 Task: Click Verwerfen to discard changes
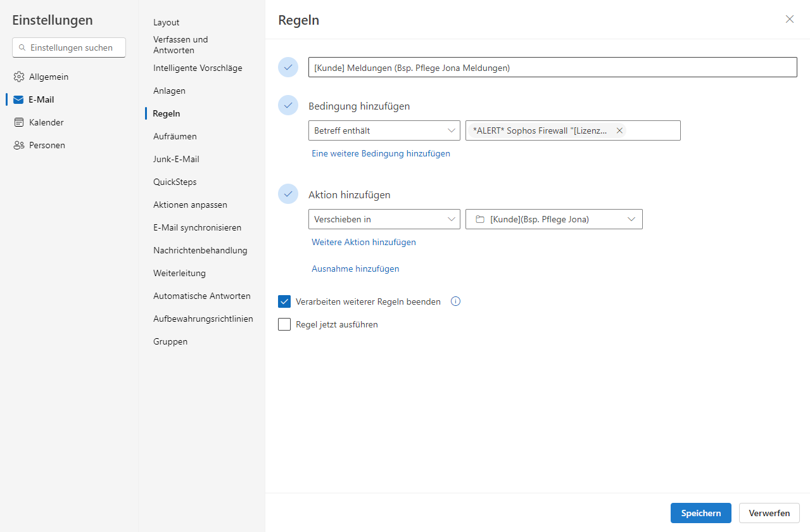pyautogui.click(x=769, y=513)
